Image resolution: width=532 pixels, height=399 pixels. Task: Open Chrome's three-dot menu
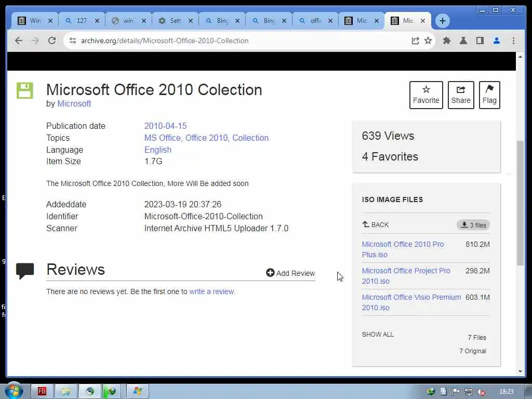[x=513, y=41]
